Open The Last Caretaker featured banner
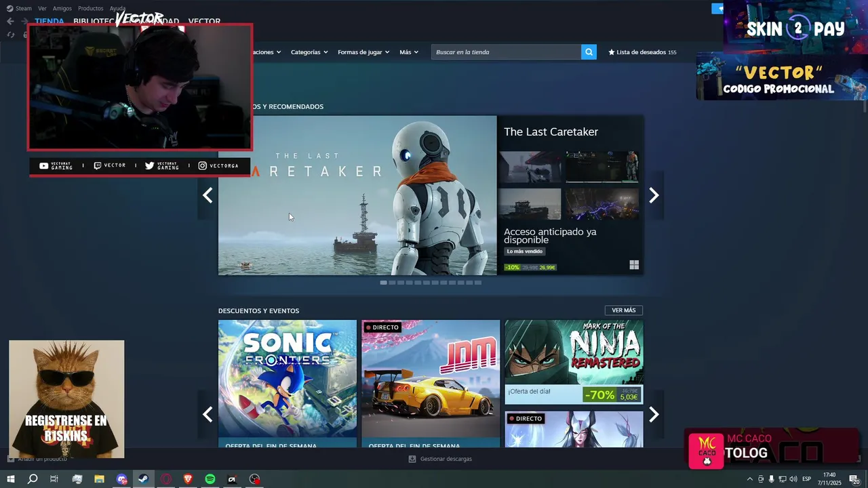The image size is (868, 488). click(357, 195)
